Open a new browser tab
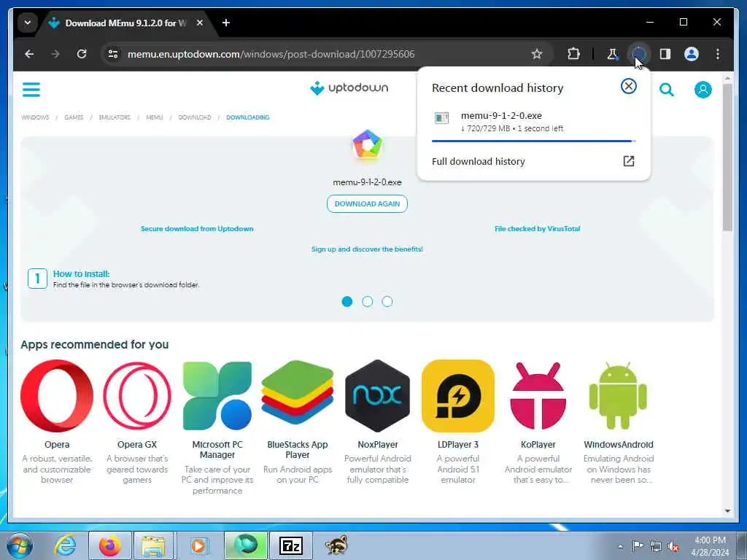This screenshot has width=747, height=560. pos(226,23)
